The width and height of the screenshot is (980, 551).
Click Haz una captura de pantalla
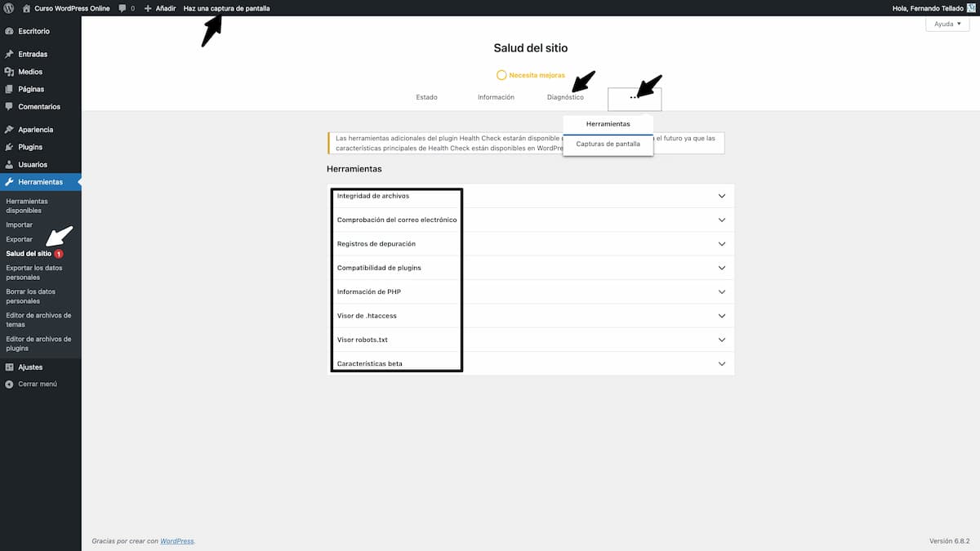(x=226, y=8)
